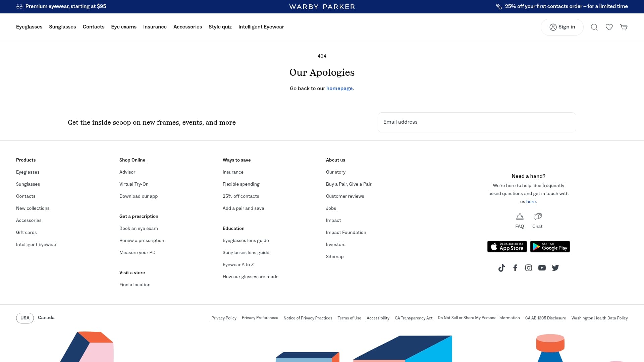Open Warby Parker YouTube channel
This screenshot has width=644, height=362.
(x=542, y=268)
